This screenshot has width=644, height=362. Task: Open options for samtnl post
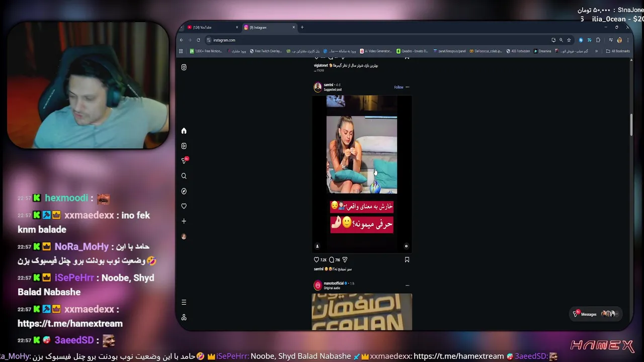coord(408,87)
